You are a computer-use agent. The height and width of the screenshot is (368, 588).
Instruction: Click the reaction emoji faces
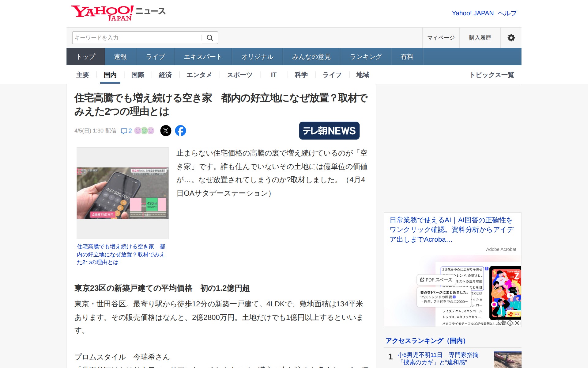(x=144, y=131)
